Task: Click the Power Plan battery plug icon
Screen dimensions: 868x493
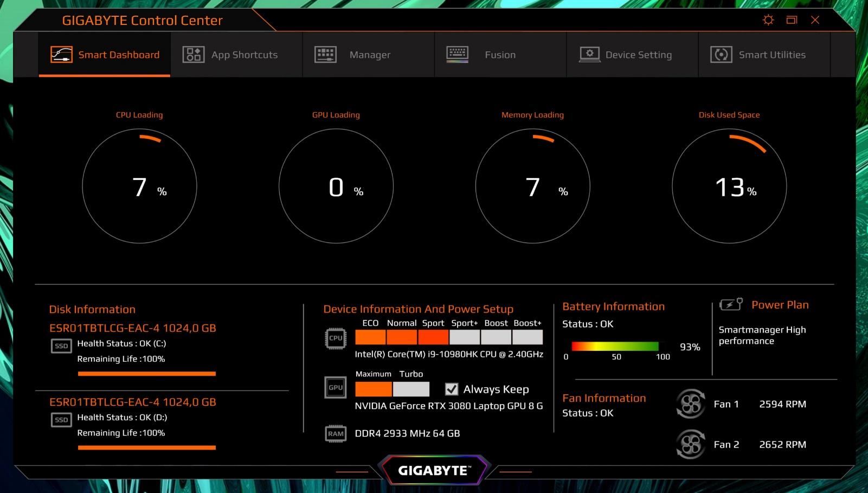Action: pos(731,304)
